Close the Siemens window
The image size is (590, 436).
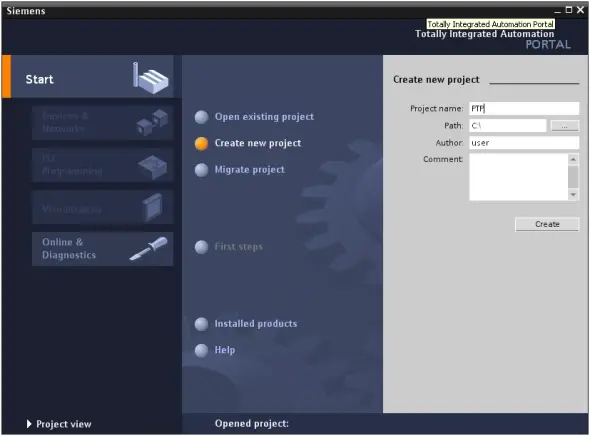pyautogui.click(x=581, y=10)
